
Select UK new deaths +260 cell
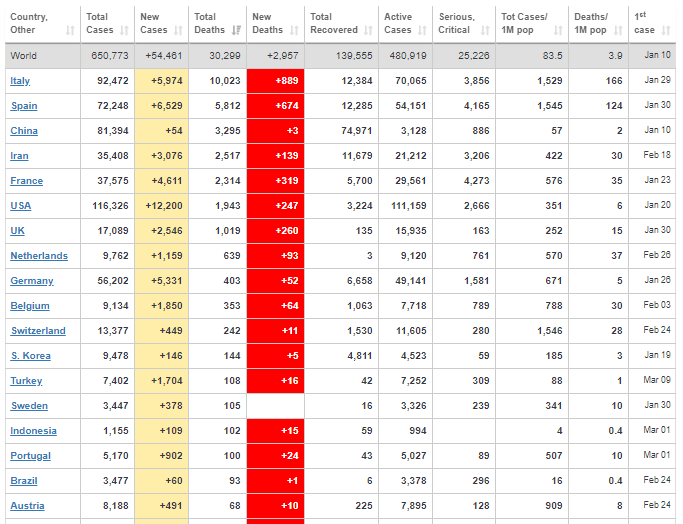click(275, 231)
